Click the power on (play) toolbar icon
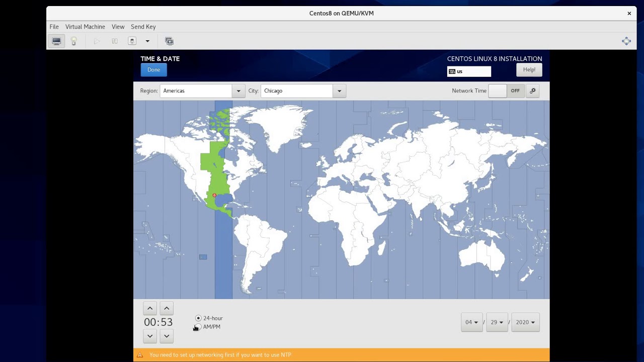The image size is (644, 362). tap(97, 41)
